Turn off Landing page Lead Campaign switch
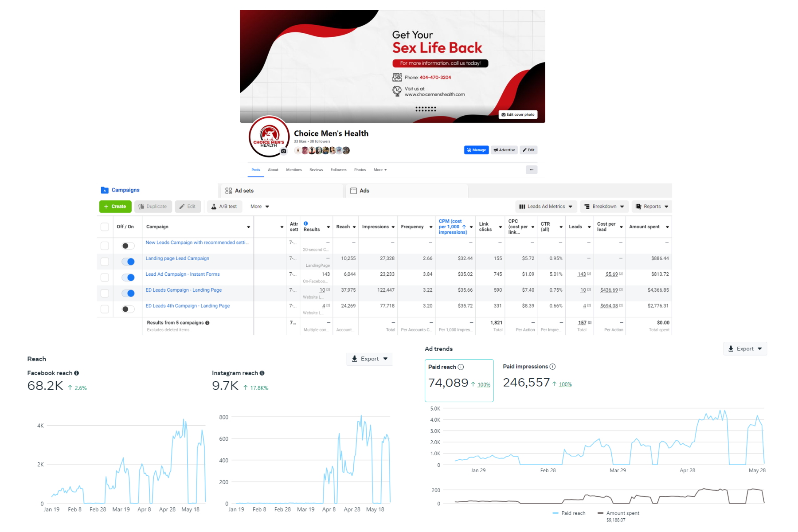The width and height of the screenshot is (798, 532). tap(128, 262)
